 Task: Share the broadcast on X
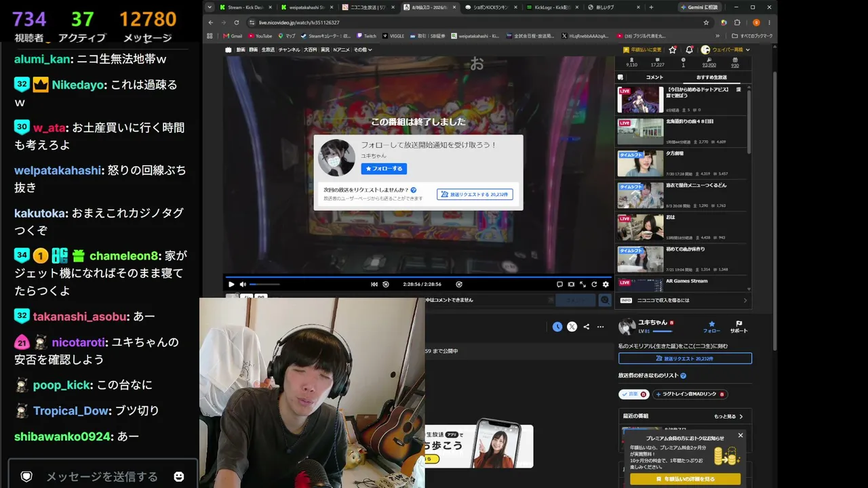click(x=572, y=327)
